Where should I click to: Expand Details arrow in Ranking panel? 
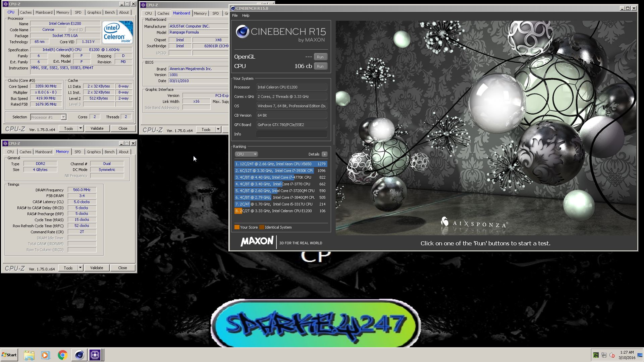tap(324, 154)
